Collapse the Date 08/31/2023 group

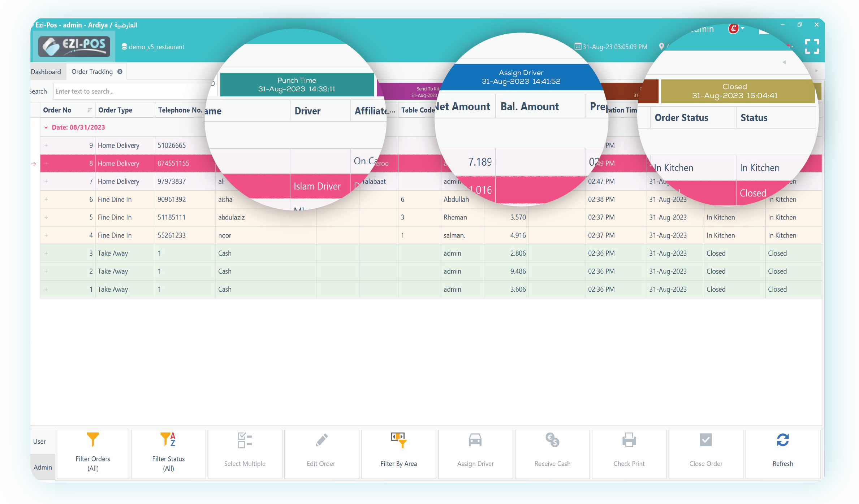click(46, 127)
